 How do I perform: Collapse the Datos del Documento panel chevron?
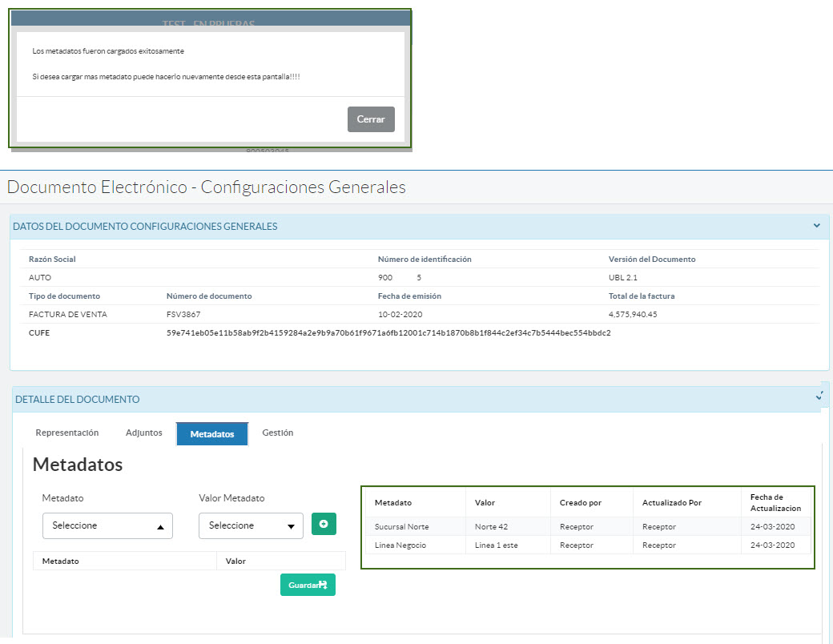click(x=816, y=226)
